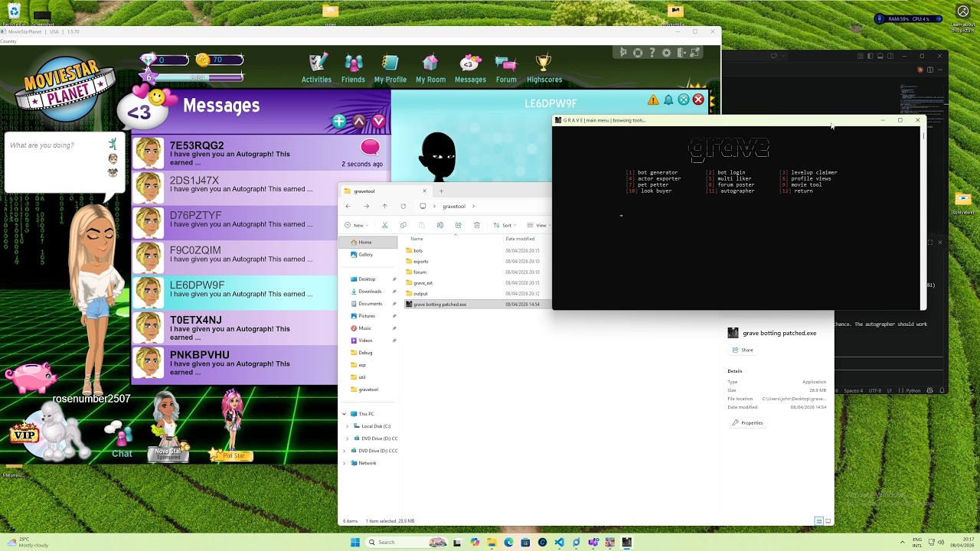Open message from PNKBPVHU

pos(236,362)
